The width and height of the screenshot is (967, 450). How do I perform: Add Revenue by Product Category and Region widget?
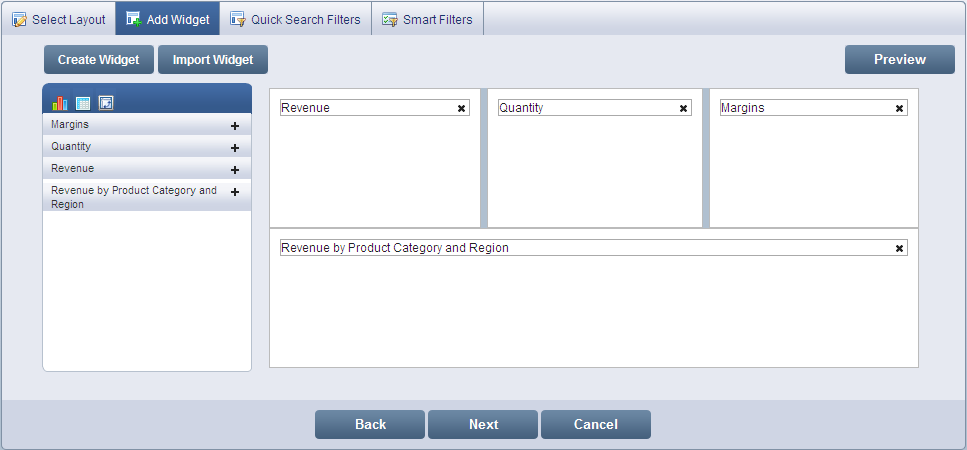235,192
